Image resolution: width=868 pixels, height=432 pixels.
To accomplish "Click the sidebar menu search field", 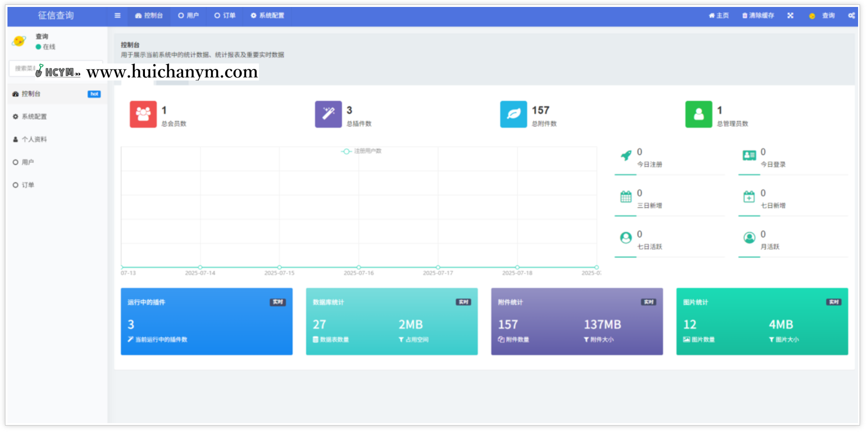I will [22, 68].
